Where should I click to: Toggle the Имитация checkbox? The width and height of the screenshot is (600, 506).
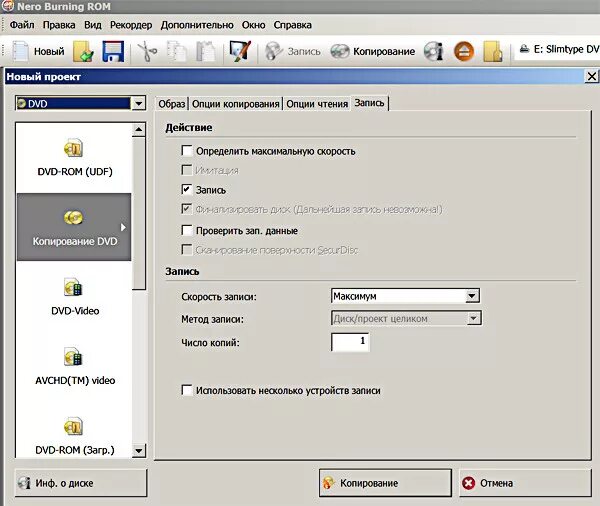click(187, 170)
